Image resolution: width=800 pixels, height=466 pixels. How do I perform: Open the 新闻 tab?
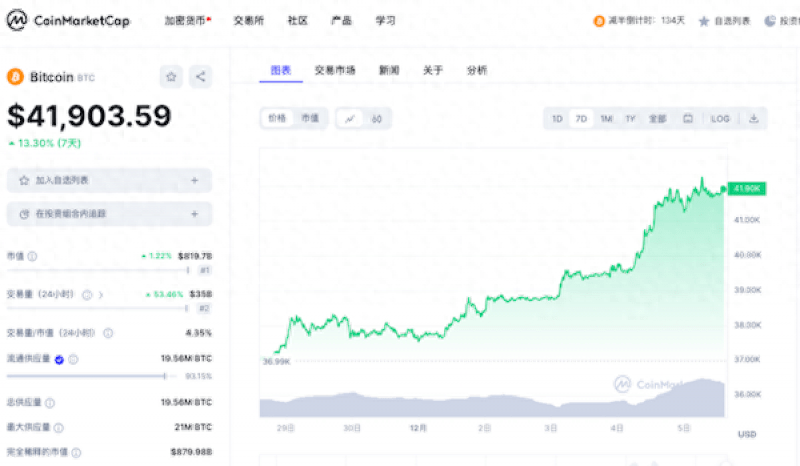coord(389,70)
